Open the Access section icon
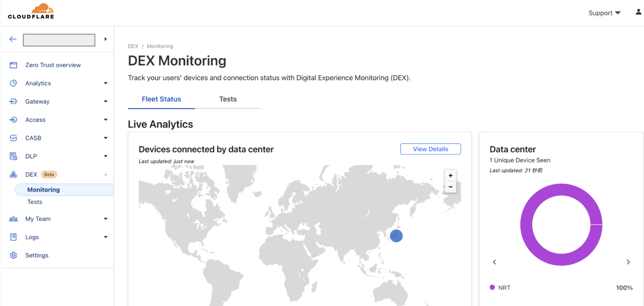The height and width of the screenshot is (306, 644). (x=13, y=120)
